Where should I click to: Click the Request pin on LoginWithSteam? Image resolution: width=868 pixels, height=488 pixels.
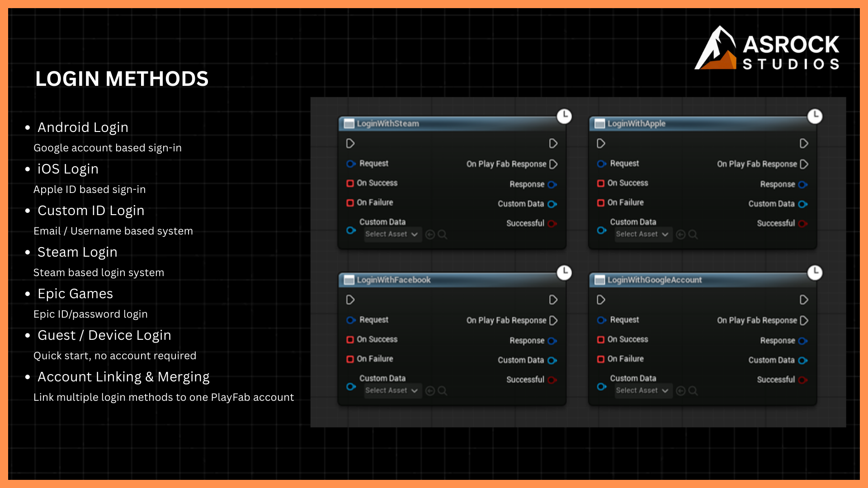click(351, 164)
